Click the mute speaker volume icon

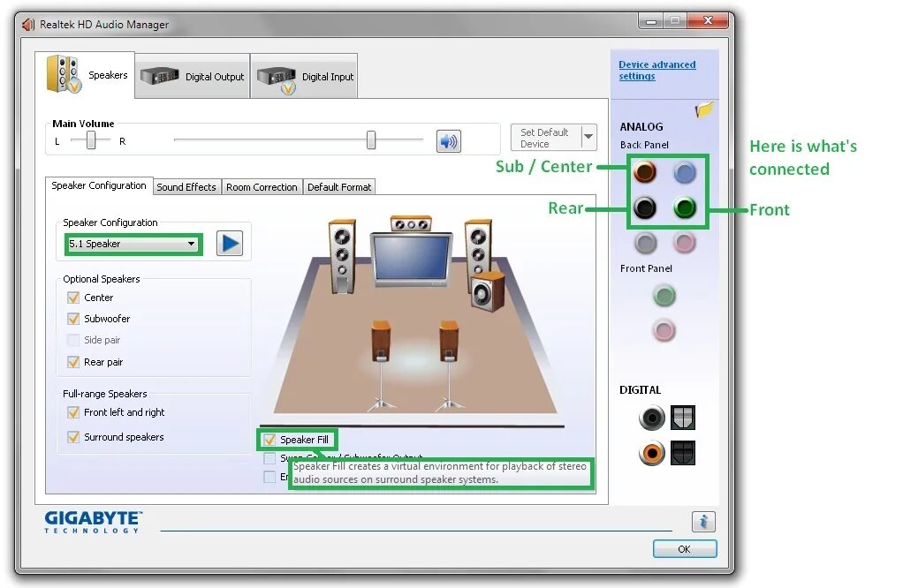(449, 141)
